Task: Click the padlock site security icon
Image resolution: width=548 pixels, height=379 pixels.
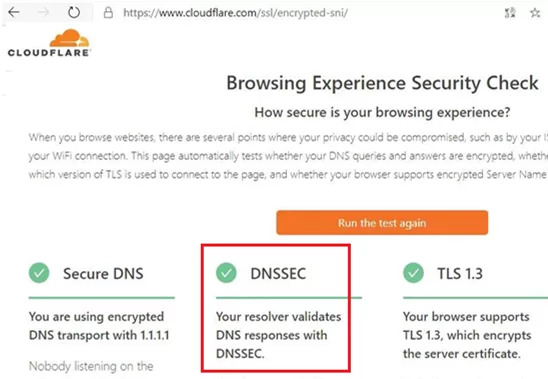Action: pos(108,13)
